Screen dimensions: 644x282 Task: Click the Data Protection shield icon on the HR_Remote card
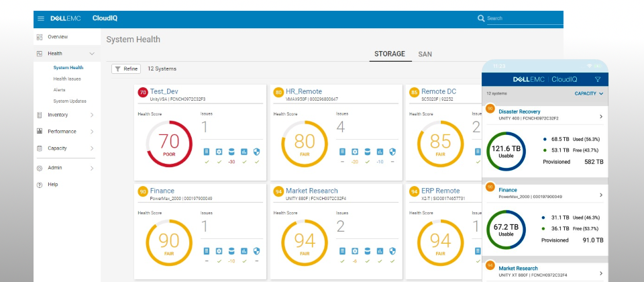click(x=392, y=152)
